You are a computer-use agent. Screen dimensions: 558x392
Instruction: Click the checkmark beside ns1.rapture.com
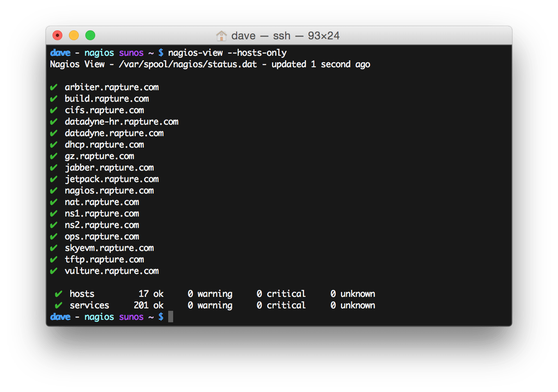[54, 214]
